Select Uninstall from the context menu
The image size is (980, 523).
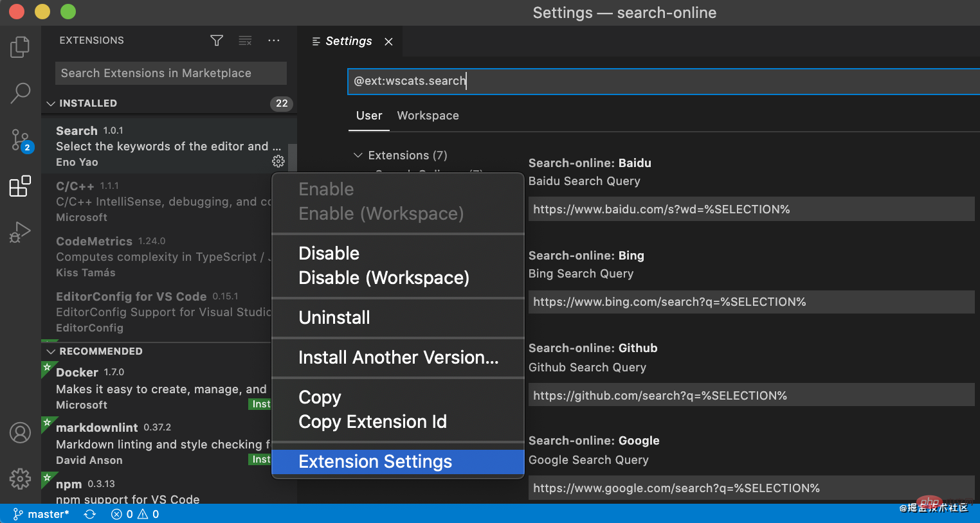pos(334,317)
